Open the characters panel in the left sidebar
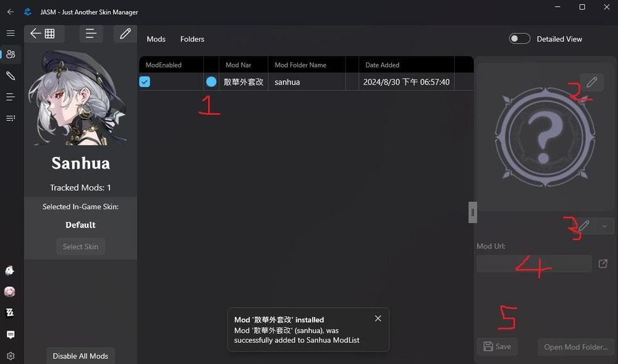The width and height of the screenshot is (618, 364). coord(10,54)
